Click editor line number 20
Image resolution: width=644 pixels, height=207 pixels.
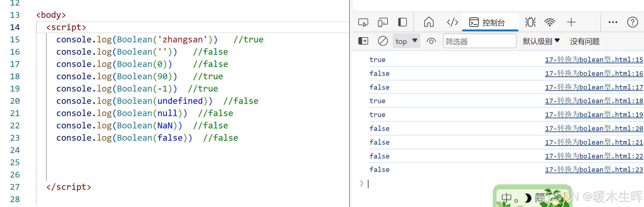pos(15,101)
